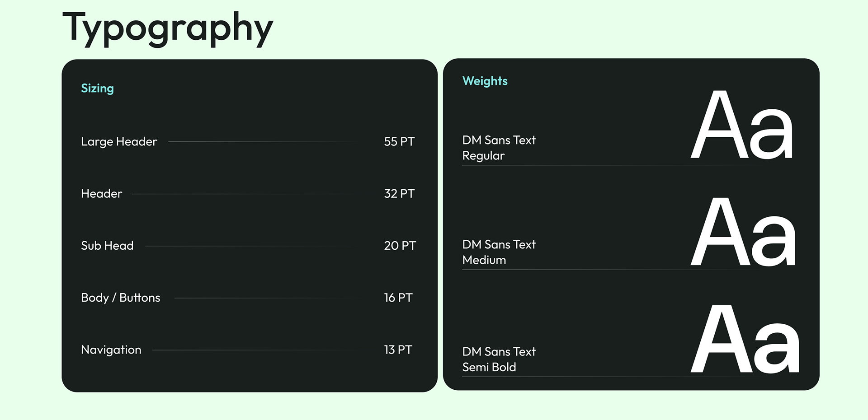868x420 pixels.
Task: Click the 32 PT size value
Action: tap(399, 194)
